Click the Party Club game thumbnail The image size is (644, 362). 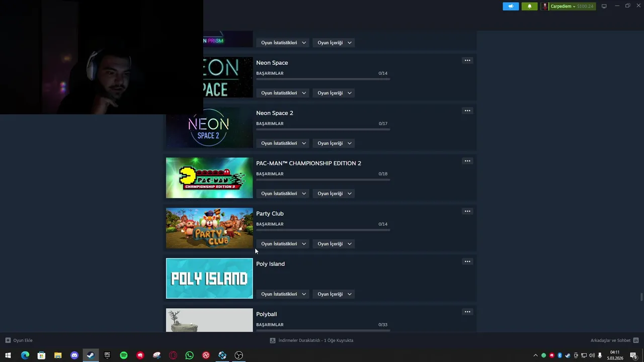209,228
